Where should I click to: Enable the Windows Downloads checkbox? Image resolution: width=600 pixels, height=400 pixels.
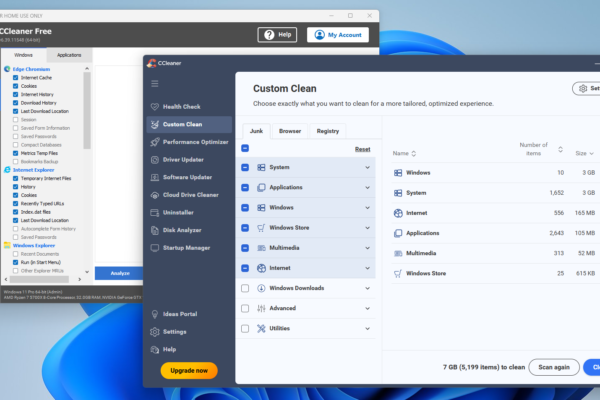(245, 288)
